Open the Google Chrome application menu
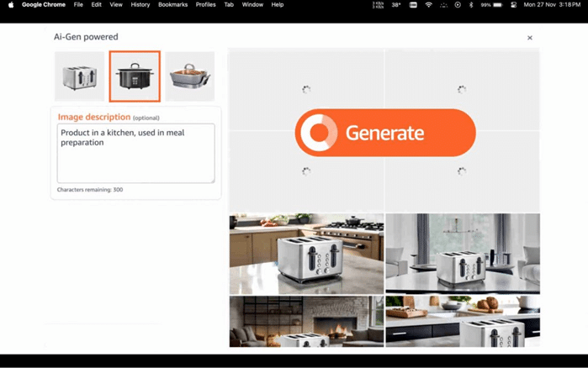 pos(44,5)
